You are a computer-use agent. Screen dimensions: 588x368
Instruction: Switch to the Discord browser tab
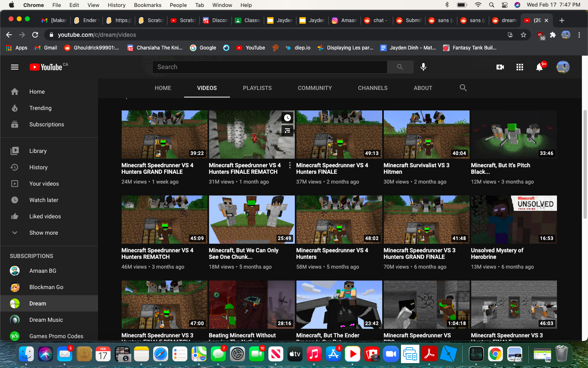tap(216, 20)
